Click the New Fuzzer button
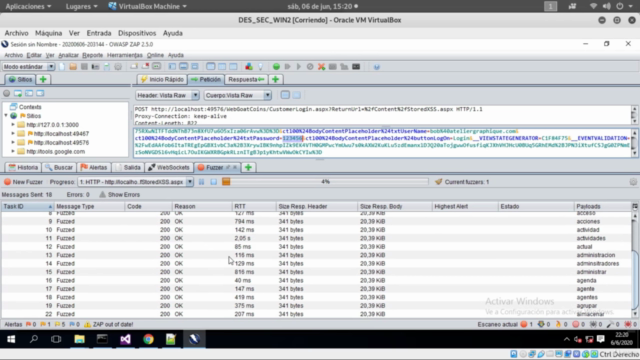Viewport: 640px width, 360px height. (23, 182)
